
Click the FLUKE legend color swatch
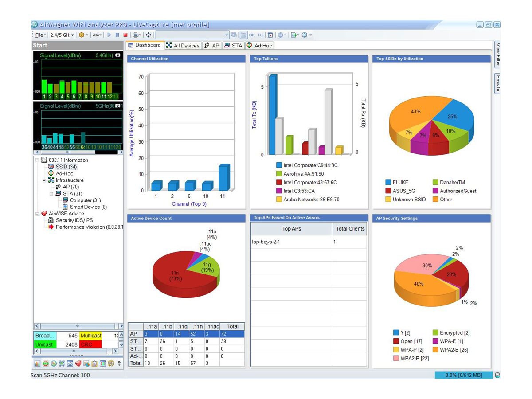tap(388, 182)
